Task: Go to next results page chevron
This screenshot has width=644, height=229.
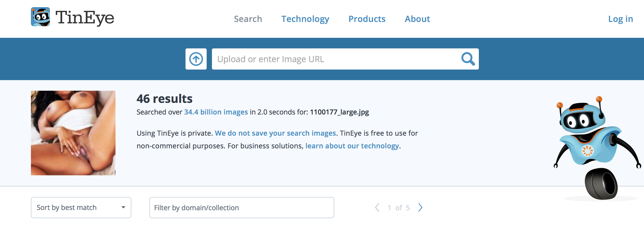Action: point(420,208)
